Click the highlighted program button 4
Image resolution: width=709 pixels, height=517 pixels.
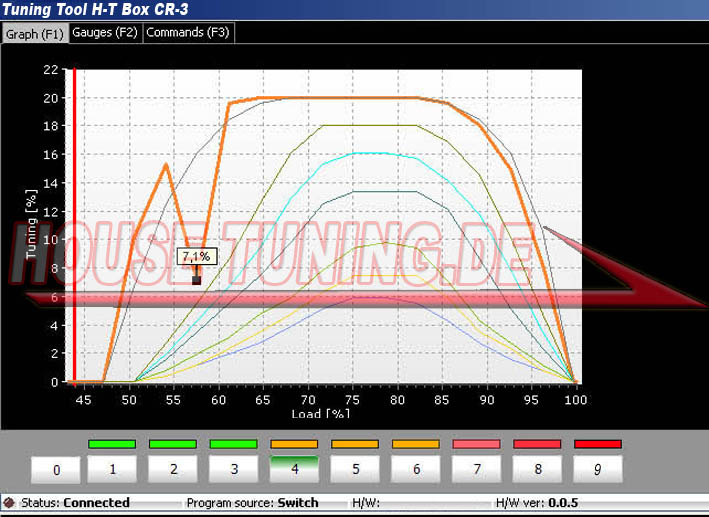[294, 468]
